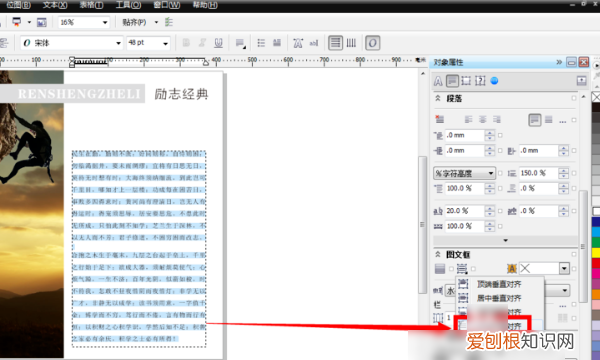Open the 帮助(H) menu
The image size is (600, 360).
point(205,5)
